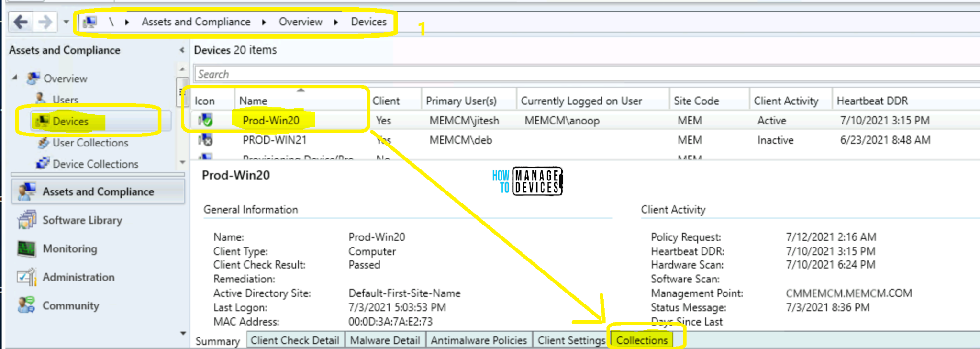Click MEMCM\jitesh primary user cell
This screenshot has height=349, width=980.
pyautogui.click(x=464, y=121)
